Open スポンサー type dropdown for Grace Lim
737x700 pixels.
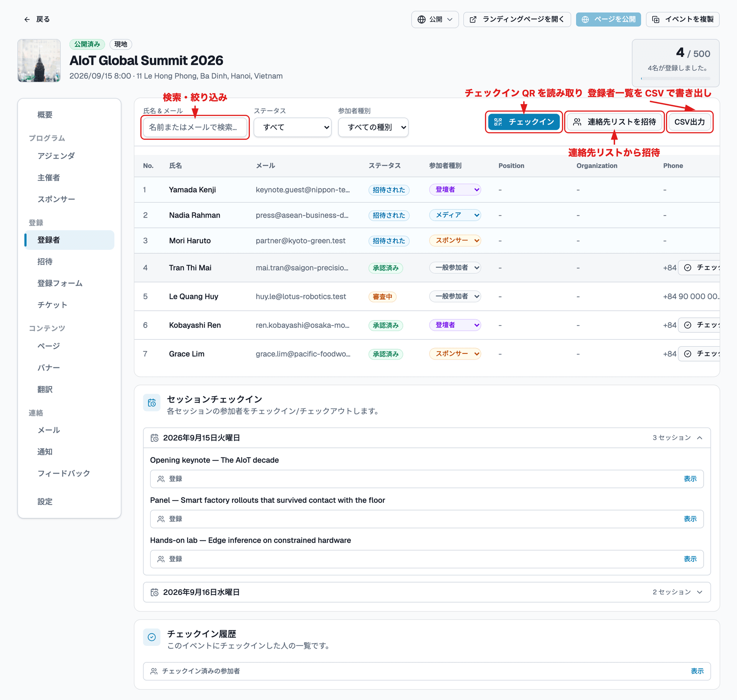(455, 354)
